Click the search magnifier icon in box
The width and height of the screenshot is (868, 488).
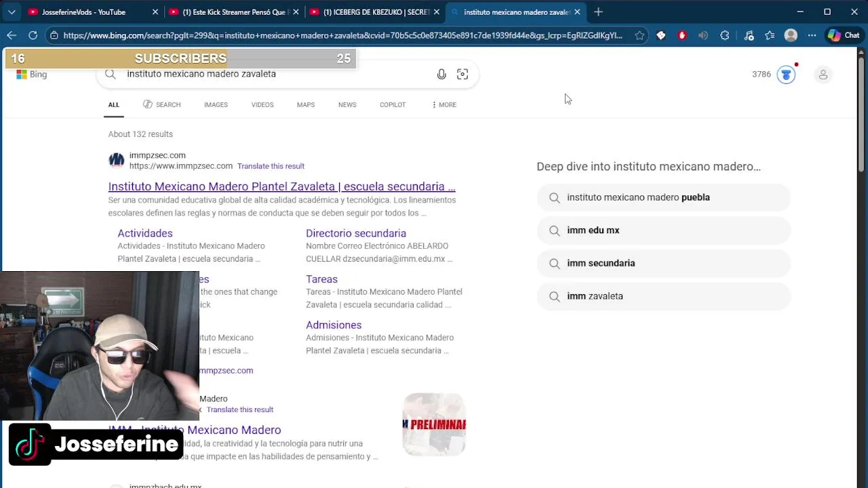coord(111,74)
